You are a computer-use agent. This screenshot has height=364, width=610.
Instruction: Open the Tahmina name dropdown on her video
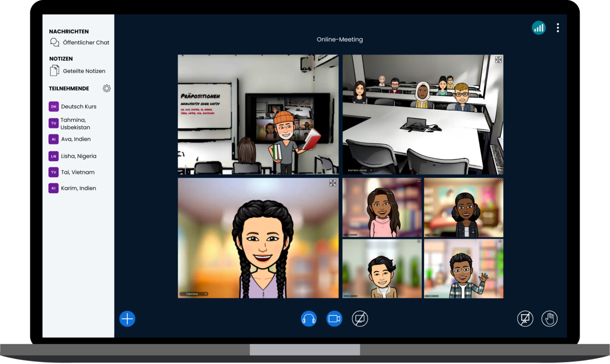click(x=194, y=294)
